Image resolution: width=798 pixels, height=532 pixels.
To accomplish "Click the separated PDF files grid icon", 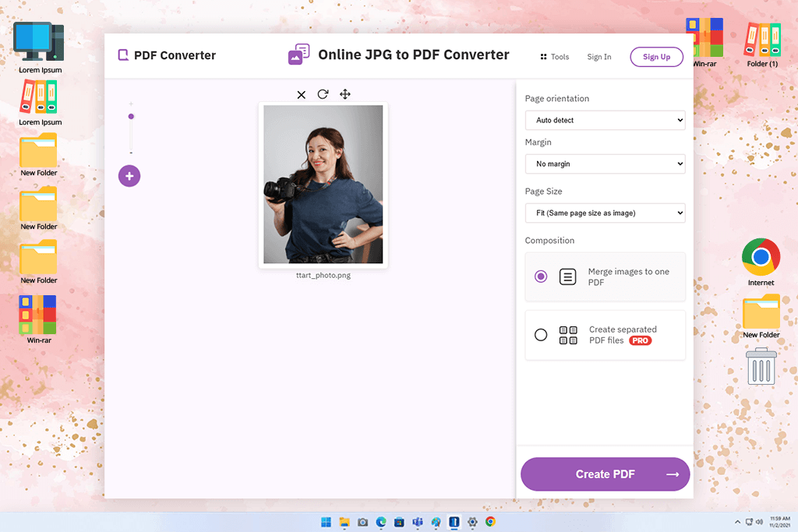I will pos(568,335).
